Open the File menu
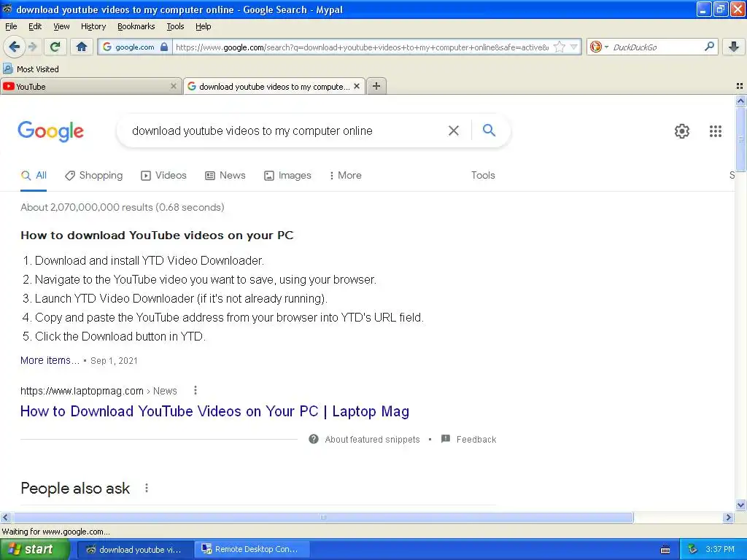 (11, 26)
